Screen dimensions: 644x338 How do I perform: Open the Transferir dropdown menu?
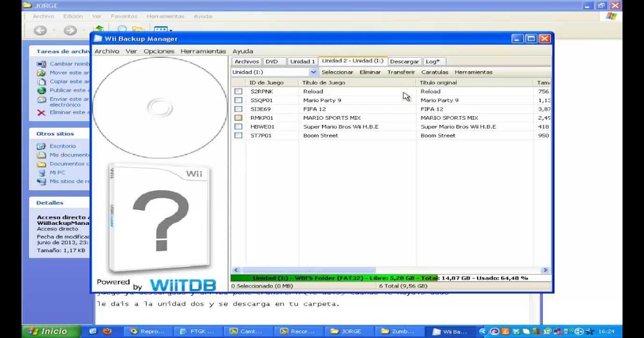(x=401, y=72)
